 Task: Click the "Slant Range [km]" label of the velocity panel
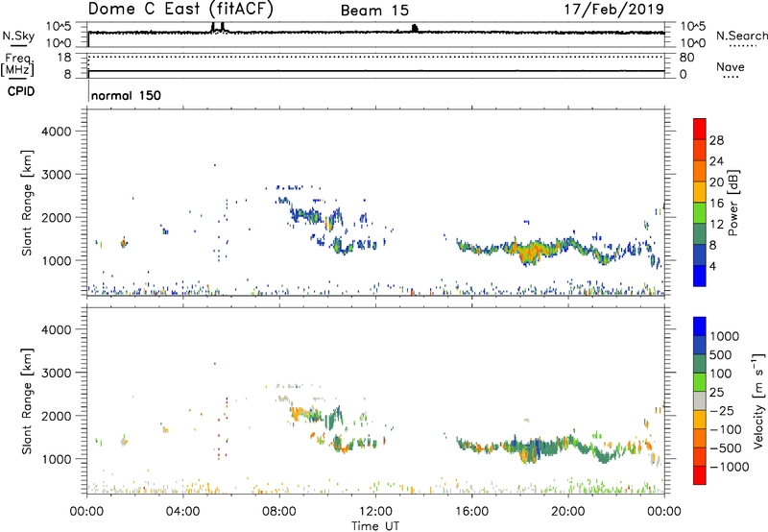27,401
